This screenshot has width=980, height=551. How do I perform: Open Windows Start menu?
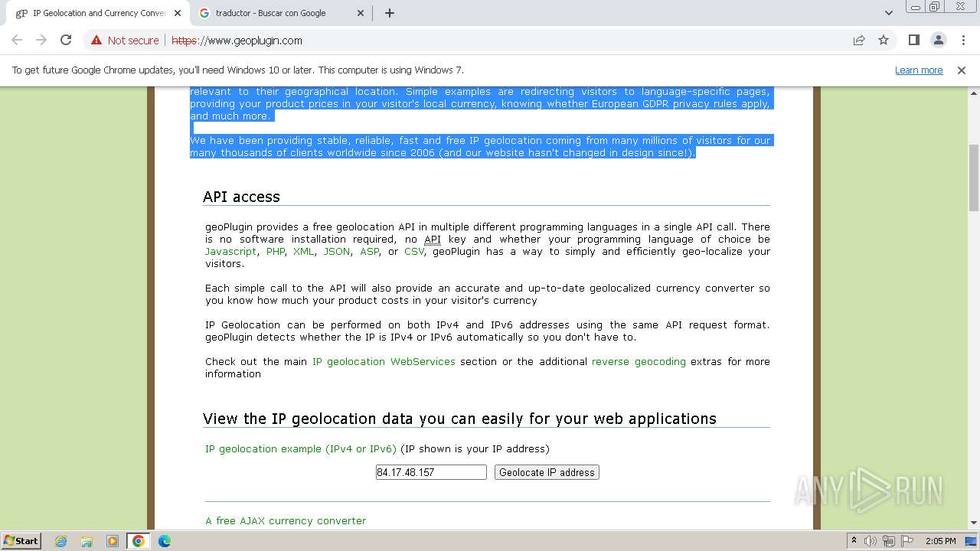click(21, 540)
